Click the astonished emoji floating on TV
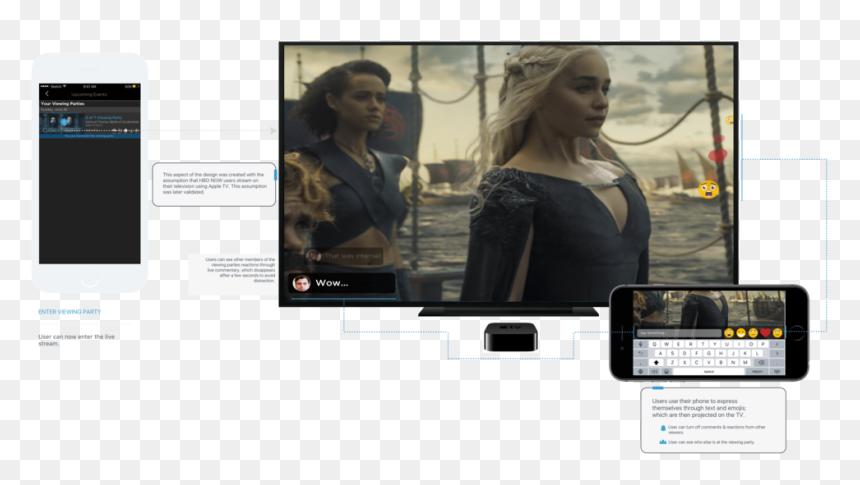This screenshot has height=485, width=860. tap(708, 190)
